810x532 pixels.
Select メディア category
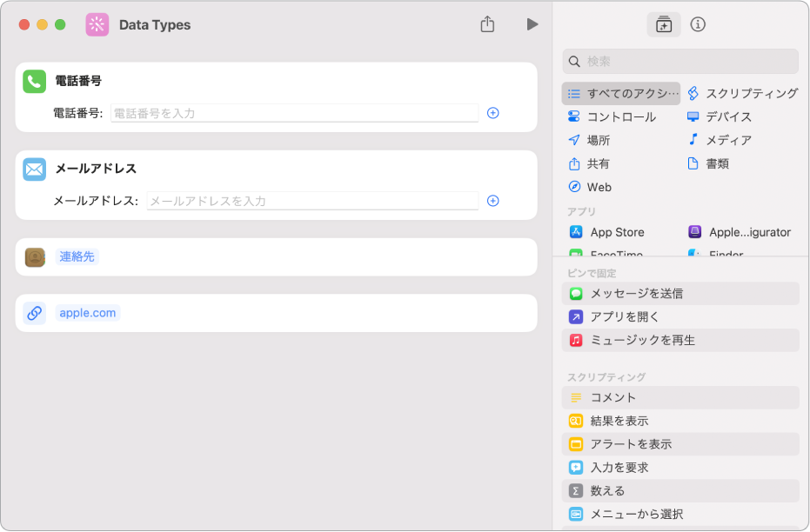click(719, 140)
